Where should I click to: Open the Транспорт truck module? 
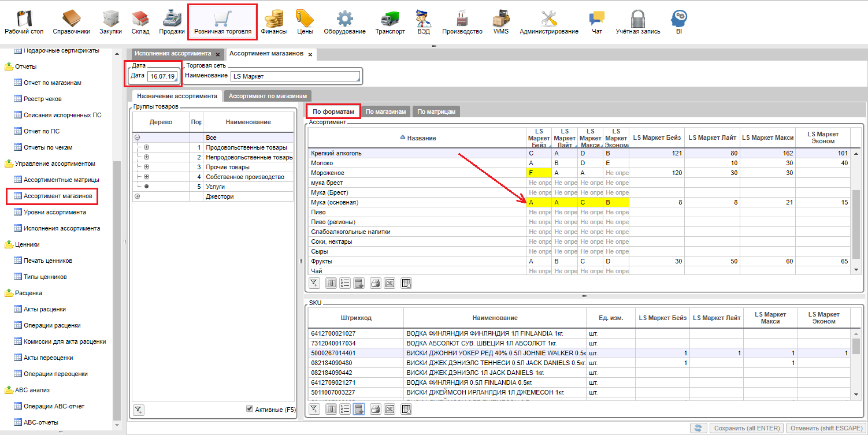[x=390, y=22]
